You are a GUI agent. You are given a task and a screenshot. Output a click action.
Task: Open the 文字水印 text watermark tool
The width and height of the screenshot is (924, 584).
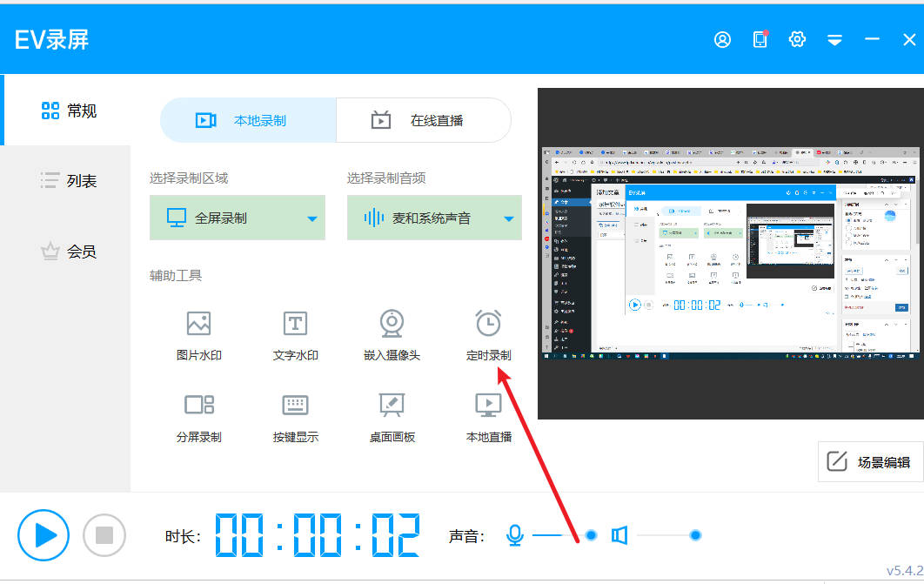(295, 334)
